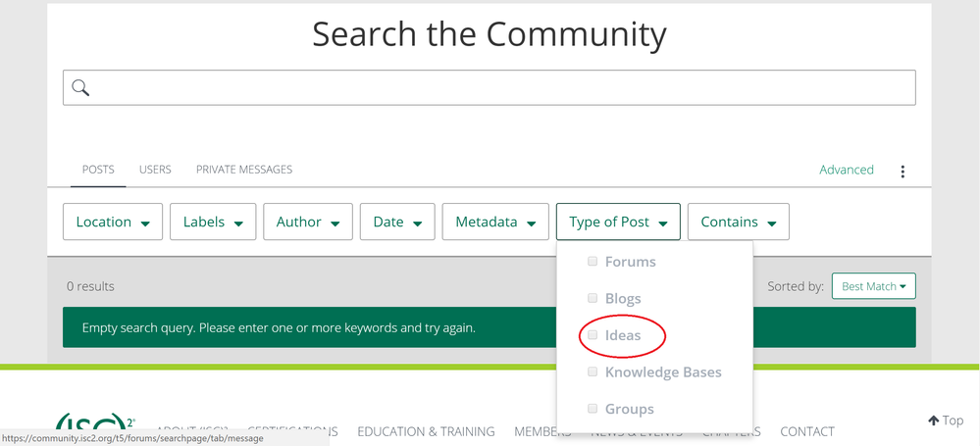This screenshot has width=980, height=446.
Task: Click the magnifying glass search icon
Action: (80, 88)
